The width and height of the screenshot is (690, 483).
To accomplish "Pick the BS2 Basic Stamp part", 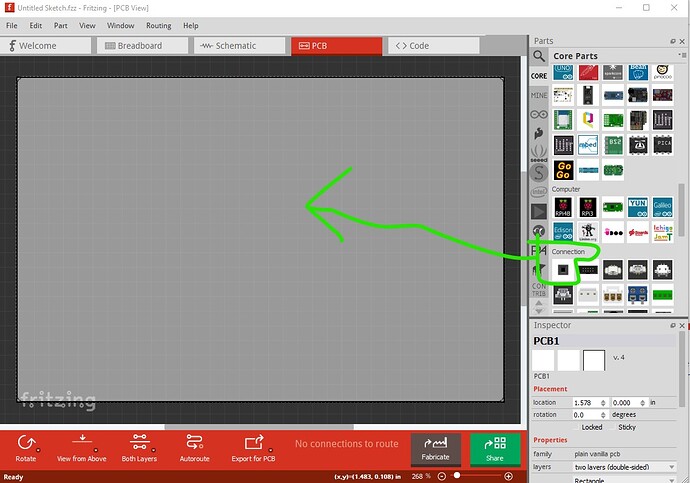I will click(613, 145).
